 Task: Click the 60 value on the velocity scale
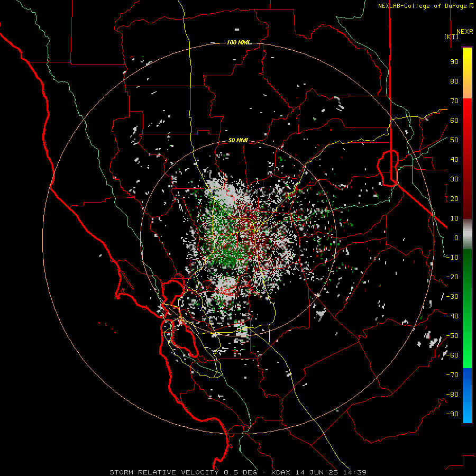click(454, 121)
